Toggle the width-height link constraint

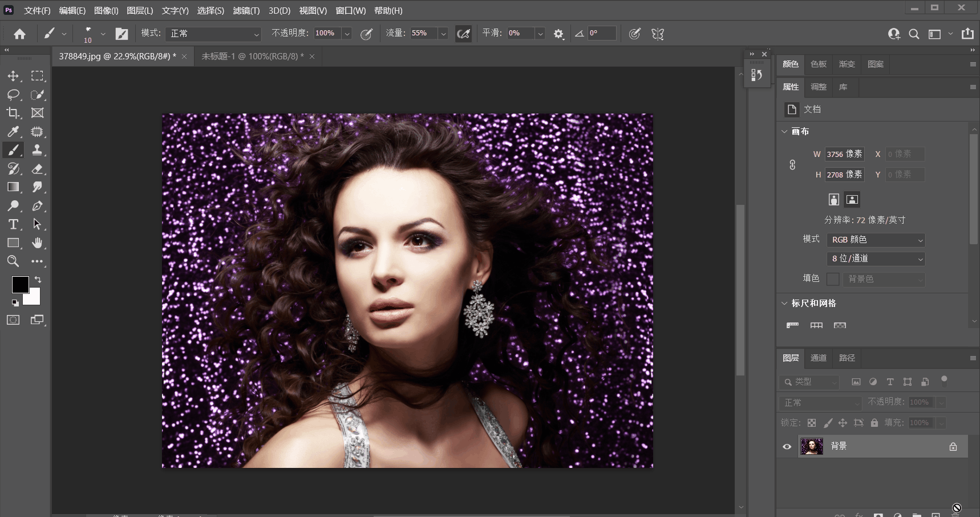(x=792, y=165)
